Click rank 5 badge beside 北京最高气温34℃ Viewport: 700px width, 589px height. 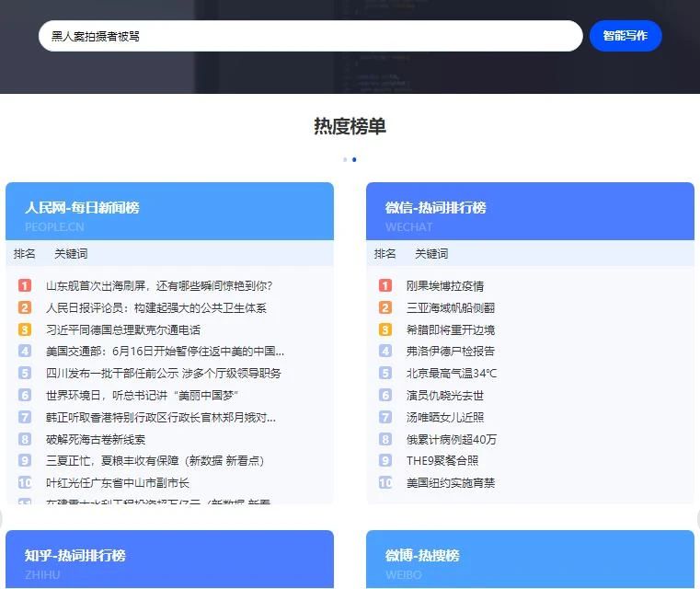384,373
